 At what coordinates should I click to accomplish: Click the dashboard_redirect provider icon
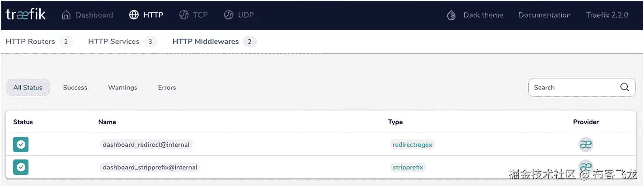(586, 145)
